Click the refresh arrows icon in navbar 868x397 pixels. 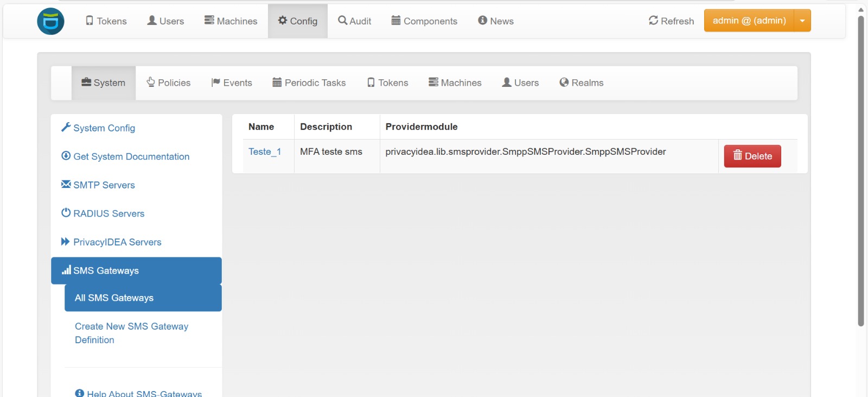pos(653,21)
